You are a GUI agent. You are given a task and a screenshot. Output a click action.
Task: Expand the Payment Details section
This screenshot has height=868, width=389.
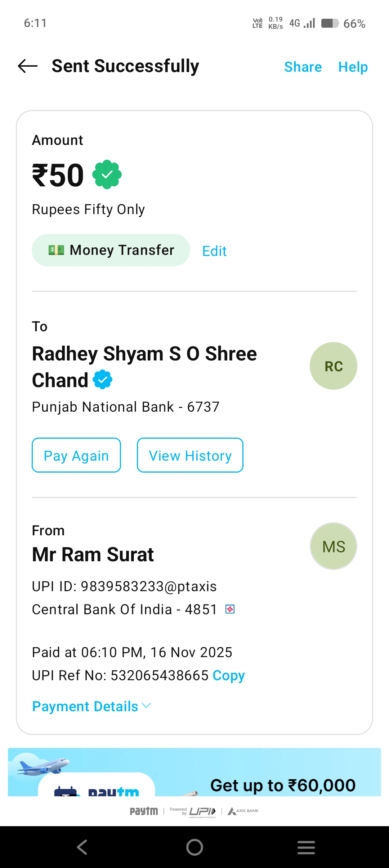pyautogui.click(x=91, y=707)
